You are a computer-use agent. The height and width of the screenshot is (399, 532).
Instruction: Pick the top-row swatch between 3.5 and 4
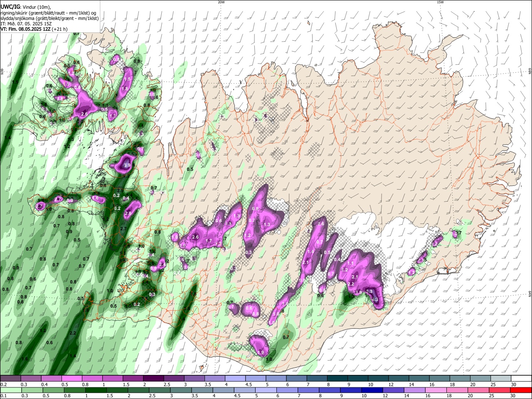(214, 379)
